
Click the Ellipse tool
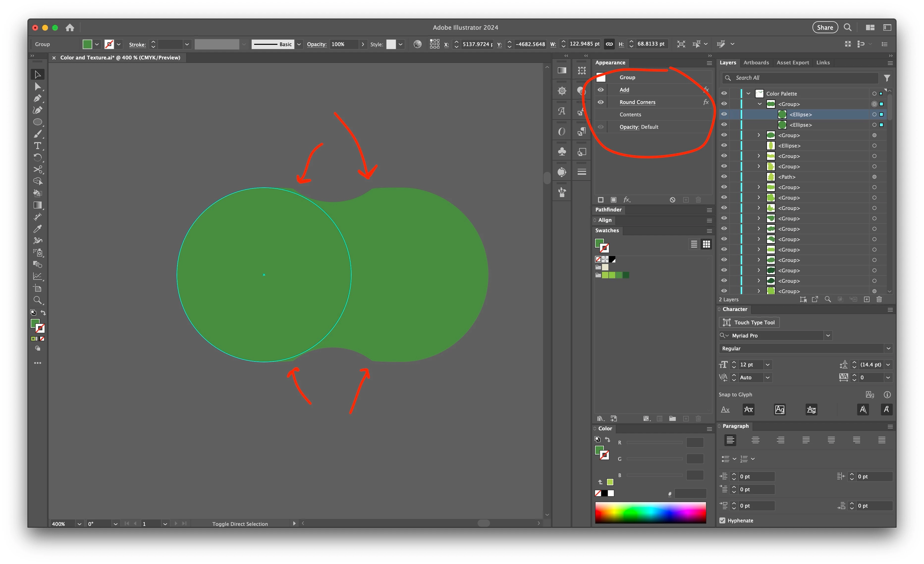[37, 122]
